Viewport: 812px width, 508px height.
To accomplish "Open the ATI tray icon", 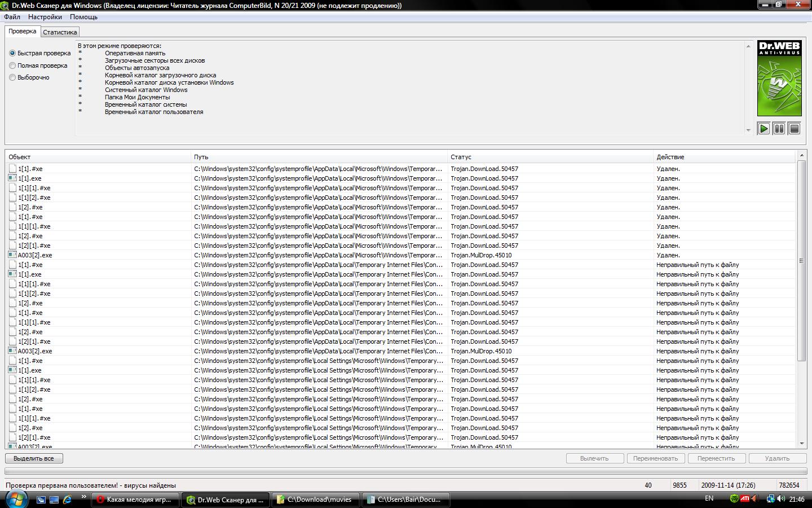I will point(745,499).
